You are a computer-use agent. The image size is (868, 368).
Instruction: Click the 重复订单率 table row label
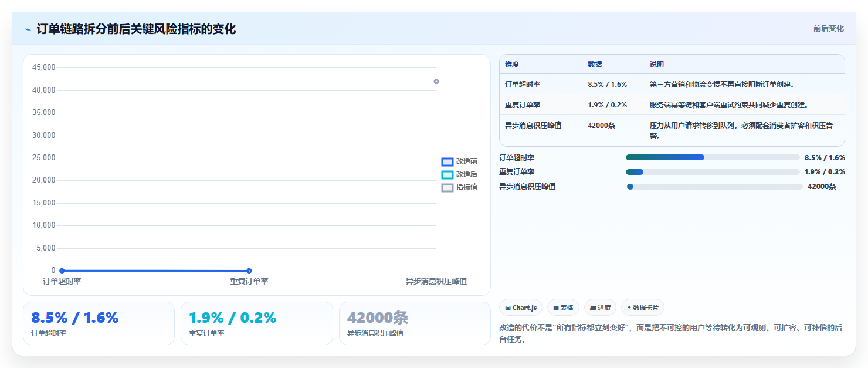tap(523, 105)
